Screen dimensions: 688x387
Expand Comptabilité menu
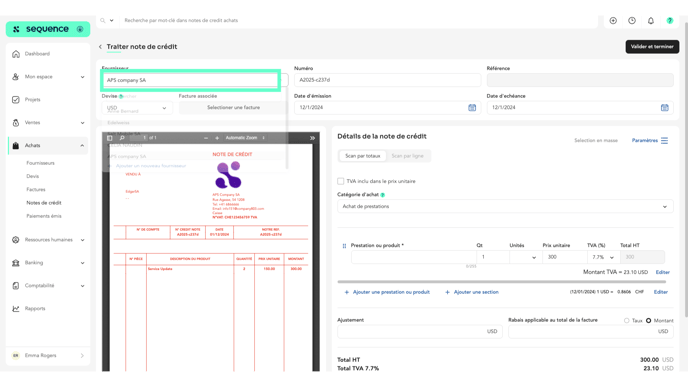coord(48,285)
